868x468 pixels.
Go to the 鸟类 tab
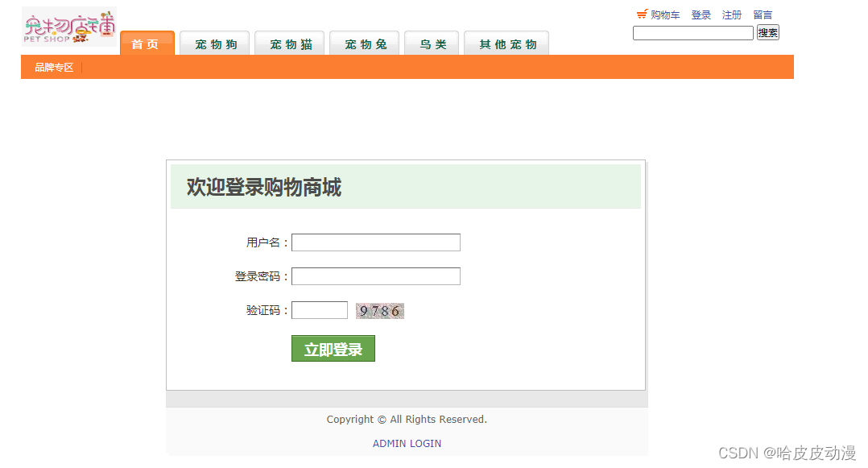pos(432,43)
